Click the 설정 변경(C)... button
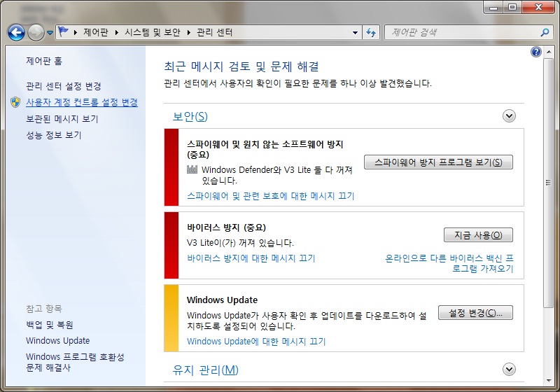The height and width of the screenshot is (392, 560). point(475,313)
